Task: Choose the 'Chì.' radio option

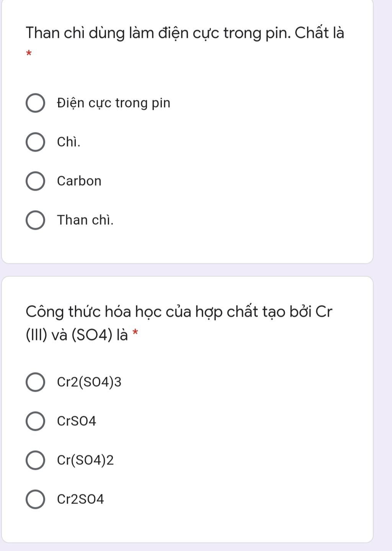Action: (35, 142)
